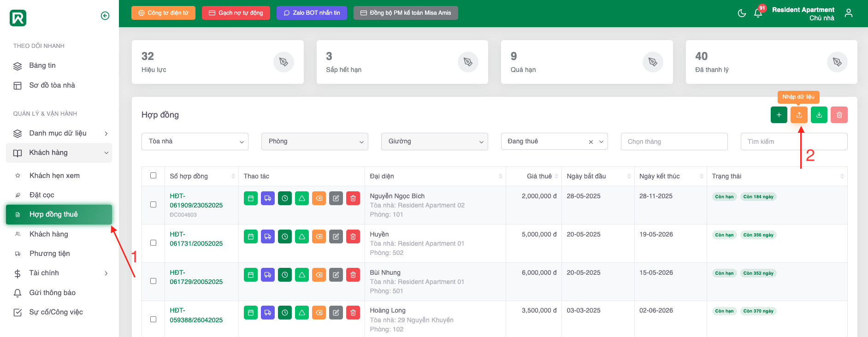Open the Tòa nhà dropdown filter
The height and width of the screenshot is (337, 868).
point(195,142)
